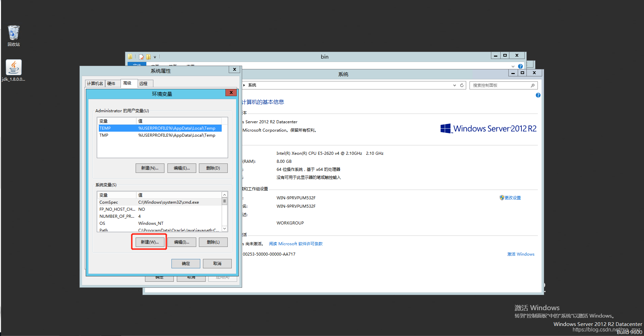Screen dimensions: 644x336
Task: Cancel the environment variables dialog with 取消
Action: 217,264
